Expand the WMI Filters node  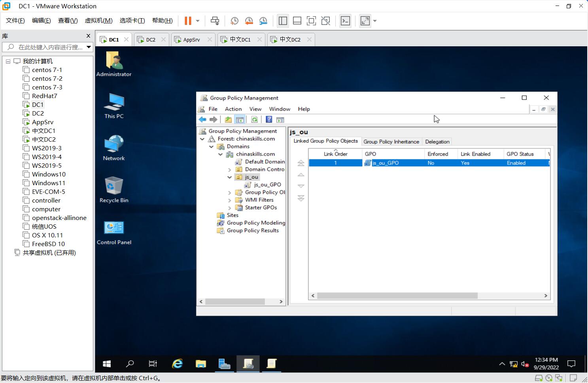(x=230, y=200)
